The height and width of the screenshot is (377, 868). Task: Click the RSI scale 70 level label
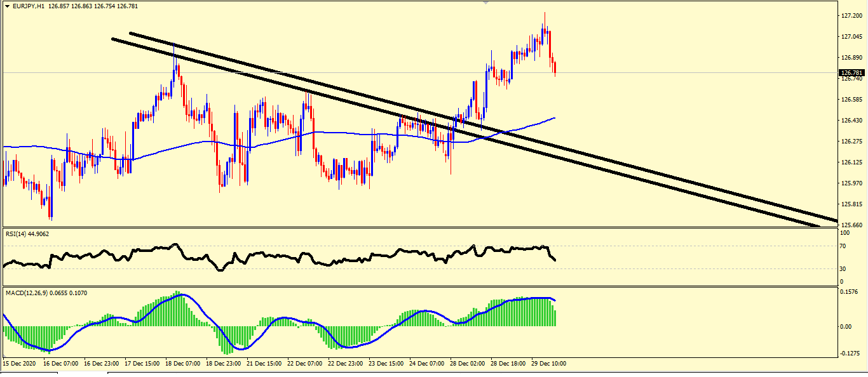(844, 246)
